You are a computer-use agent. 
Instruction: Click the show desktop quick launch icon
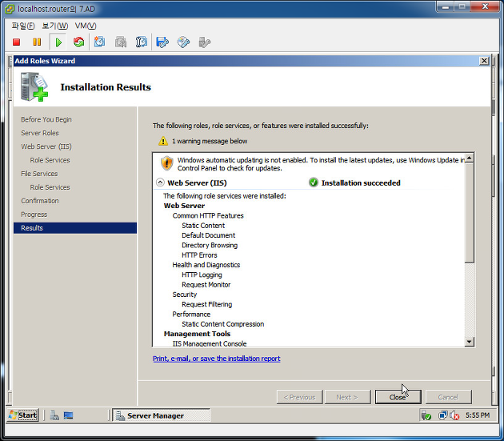coord(69,415)
